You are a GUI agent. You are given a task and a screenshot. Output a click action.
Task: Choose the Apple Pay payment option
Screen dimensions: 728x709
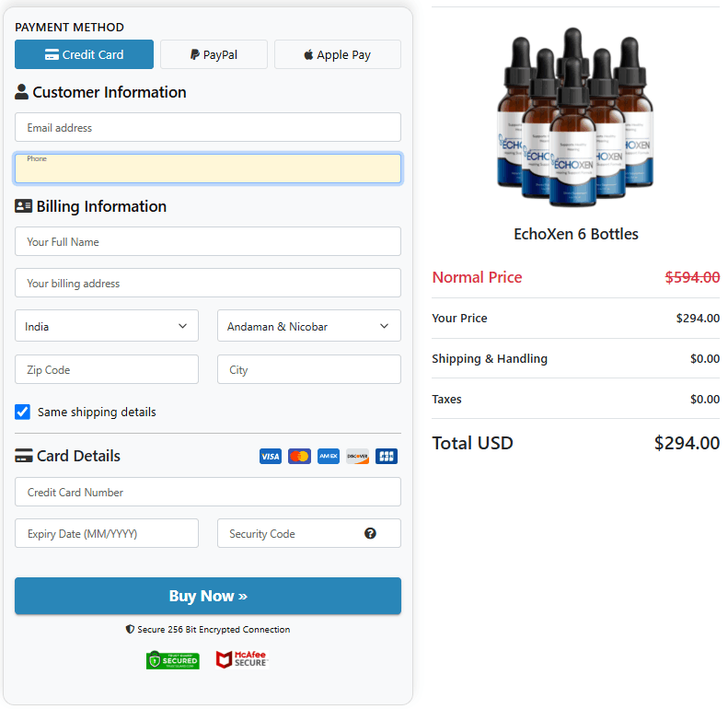coord(338,54)
